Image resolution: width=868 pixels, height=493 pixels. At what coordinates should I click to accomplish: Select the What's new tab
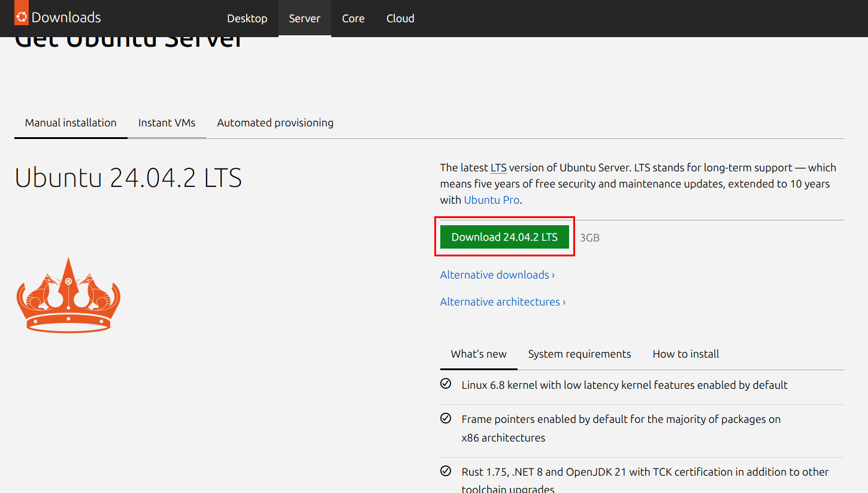[x=479, y=354]
